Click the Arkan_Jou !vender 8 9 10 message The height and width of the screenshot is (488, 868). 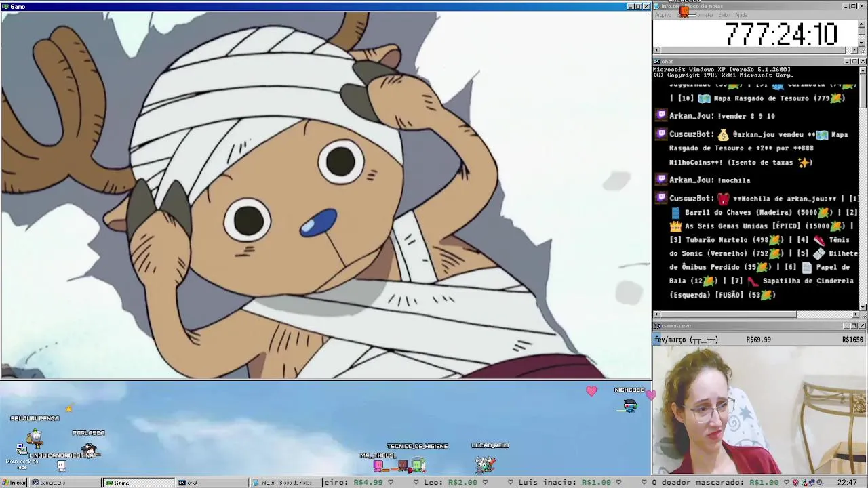tap(722, 116)
